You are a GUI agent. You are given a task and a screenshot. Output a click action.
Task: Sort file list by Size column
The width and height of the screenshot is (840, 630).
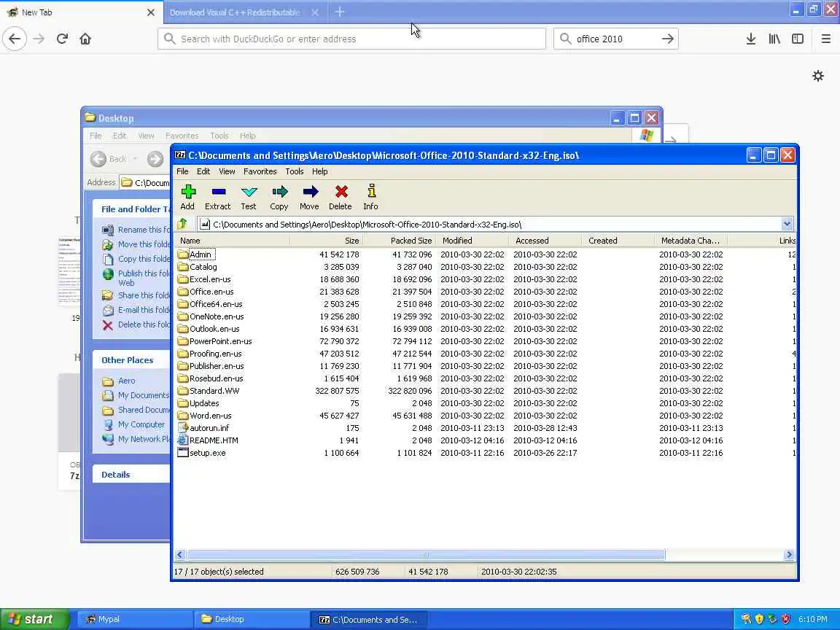(x=326, y=241)
